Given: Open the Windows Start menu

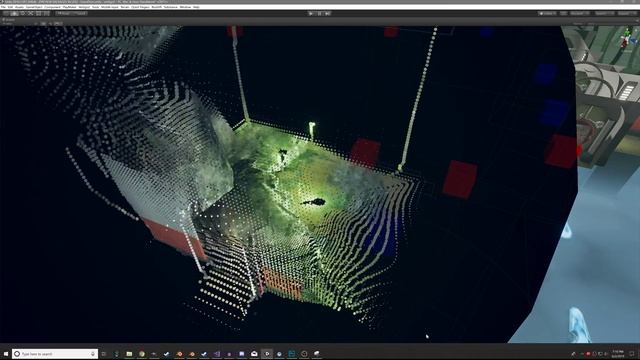Looking at the screenshot, I should click(x=6, y=354).
